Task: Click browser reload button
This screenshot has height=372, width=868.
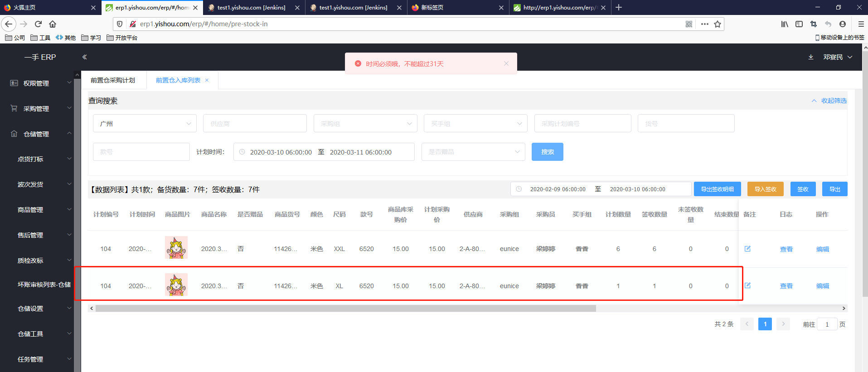Action: coord(38,24)
